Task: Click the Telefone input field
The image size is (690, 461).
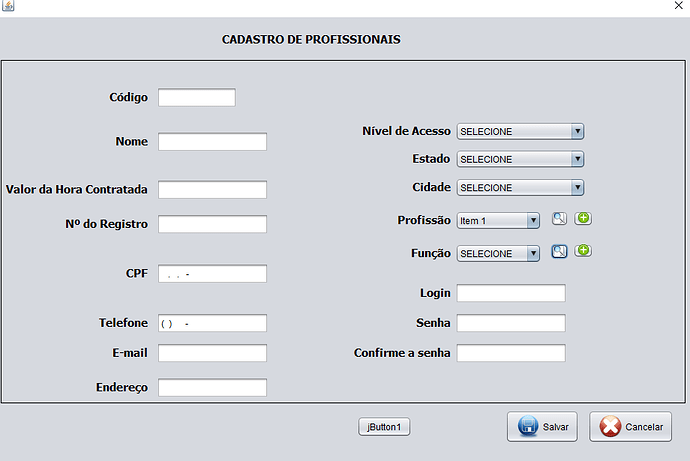Action: point(212,323)
